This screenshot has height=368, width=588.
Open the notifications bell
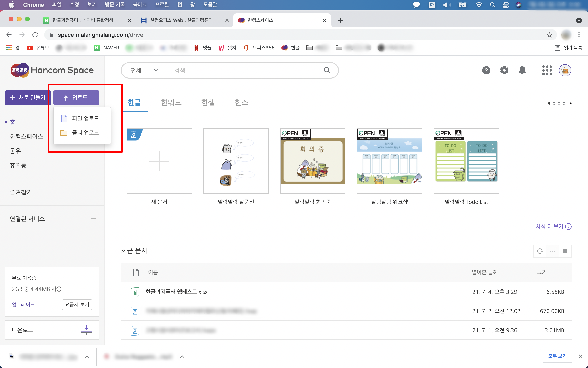point(522,70)
